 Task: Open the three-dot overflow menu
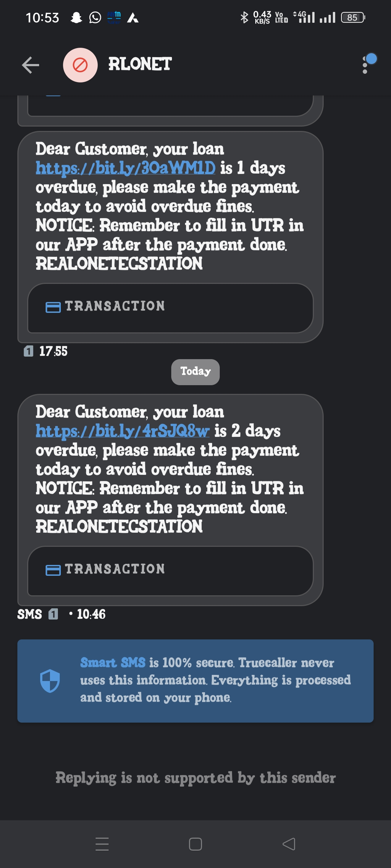click(365, 65)
